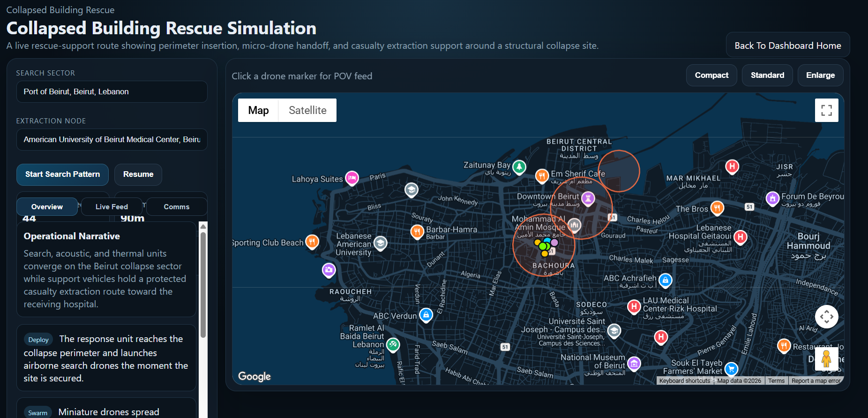Click the Extraction Node input field

click(x=112, y=139)
